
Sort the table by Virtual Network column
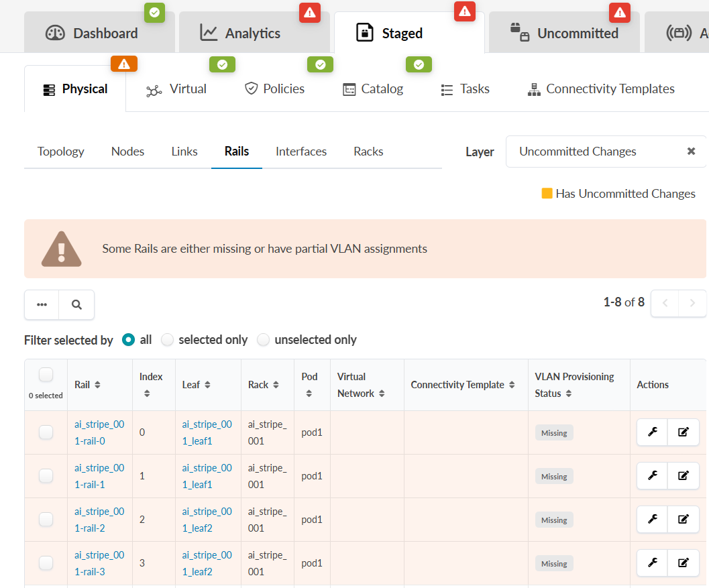tap(382, 394)
